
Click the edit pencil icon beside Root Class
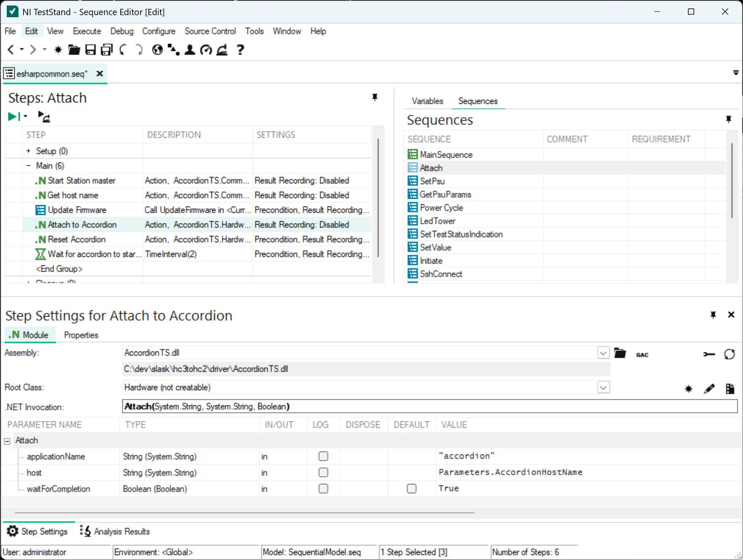pos(709,389)
